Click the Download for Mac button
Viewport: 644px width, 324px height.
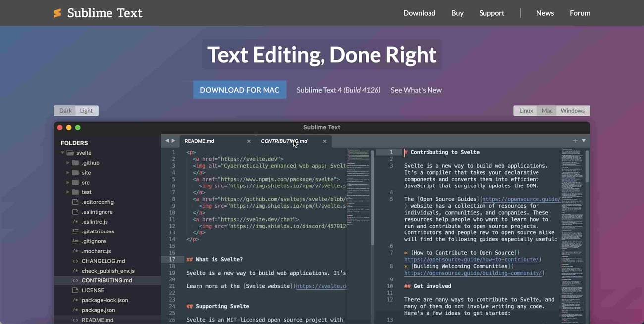click(x=239, y=90)
